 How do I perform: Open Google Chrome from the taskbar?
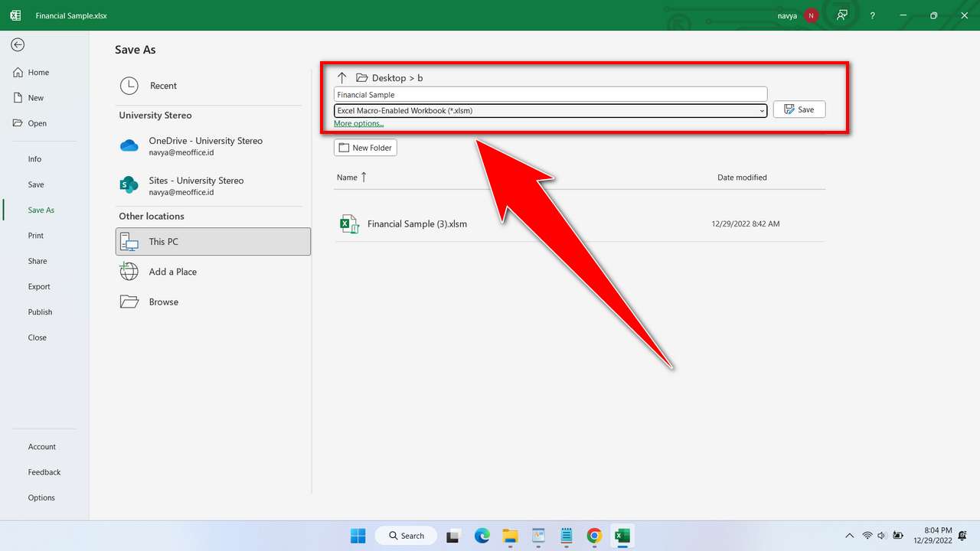pyautogui.click(x=594, y=536)
